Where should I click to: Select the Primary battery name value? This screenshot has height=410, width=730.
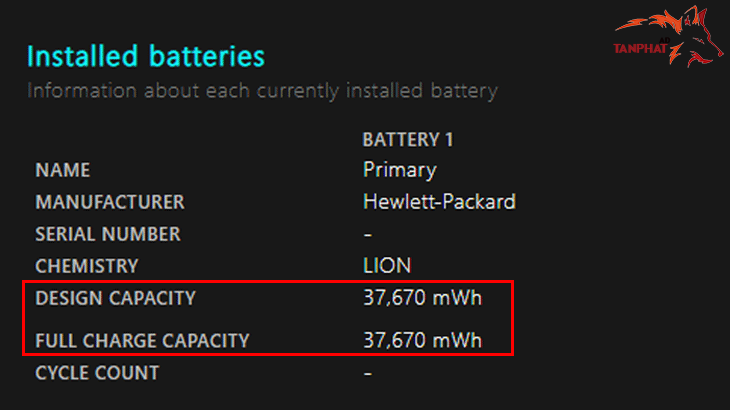(x=400, y=170)
